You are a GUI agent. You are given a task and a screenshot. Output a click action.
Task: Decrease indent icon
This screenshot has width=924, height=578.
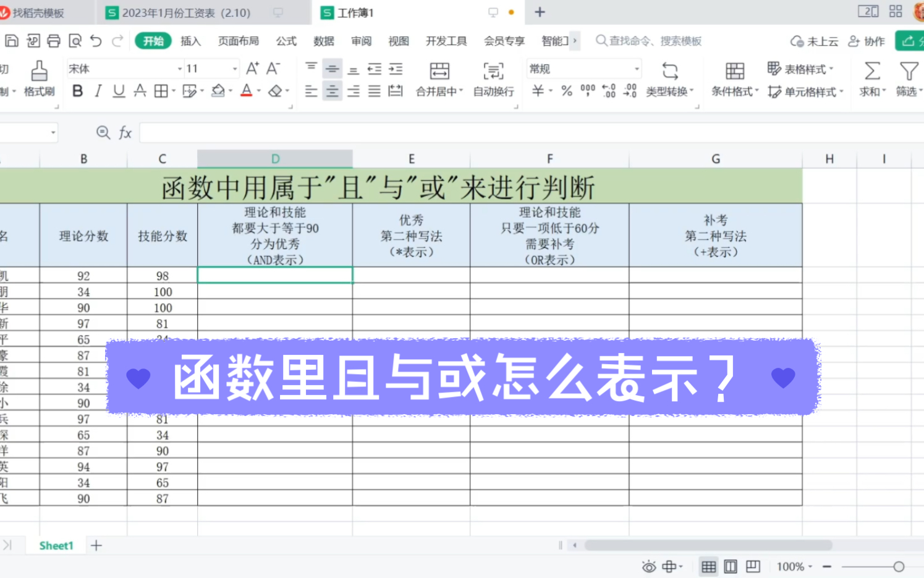coord(375,69)
